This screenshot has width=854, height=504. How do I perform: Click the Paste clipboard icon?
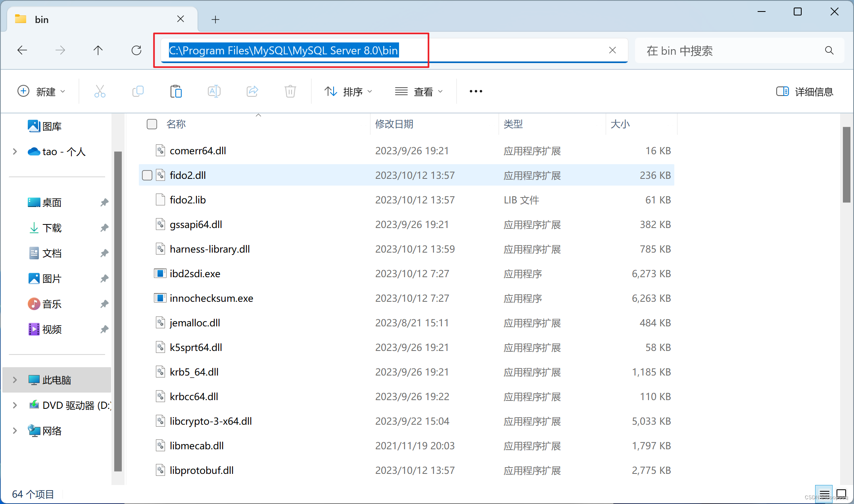(176, 91)
